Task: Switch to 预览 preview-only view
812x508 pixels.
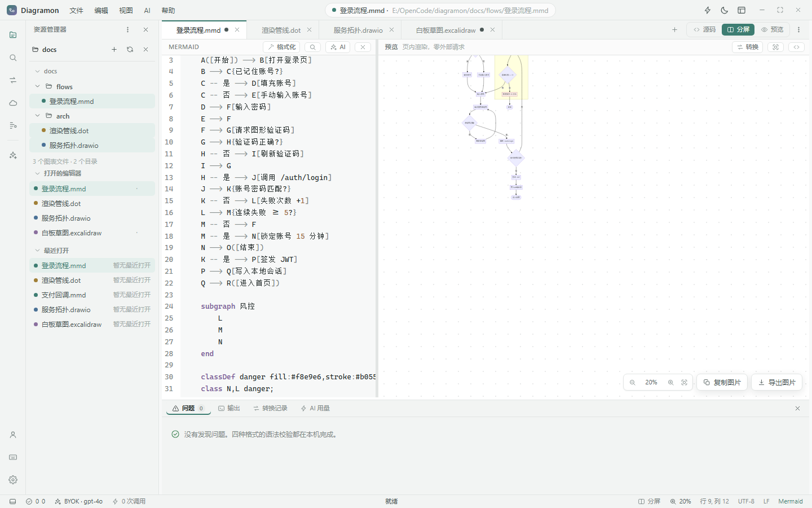Action: (772, 29)
